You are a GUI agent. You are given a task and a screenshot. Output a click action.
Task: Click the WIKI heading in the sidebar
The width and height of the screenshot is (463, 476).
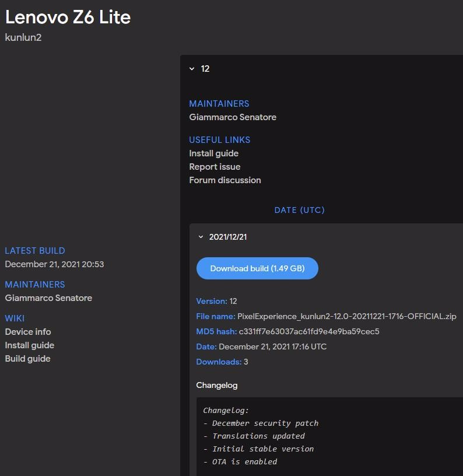point(15,318)
